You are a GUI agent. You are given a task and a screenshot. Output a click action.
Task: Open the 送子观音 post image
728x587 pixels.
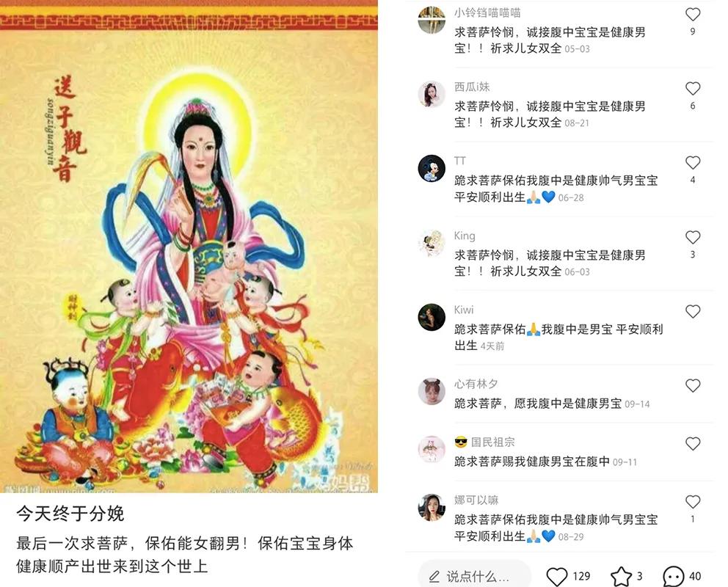(189, 247)
